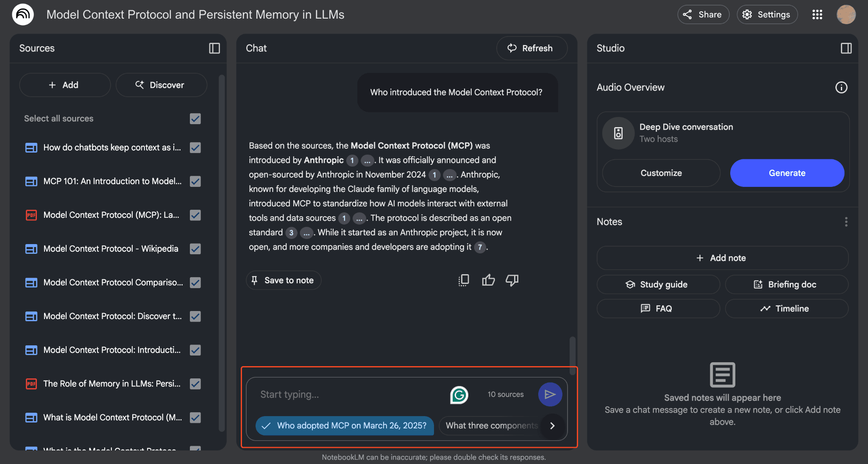
Task: Uncheck the Model Context Protocol Wikipedia source
Action: [195, 249]
